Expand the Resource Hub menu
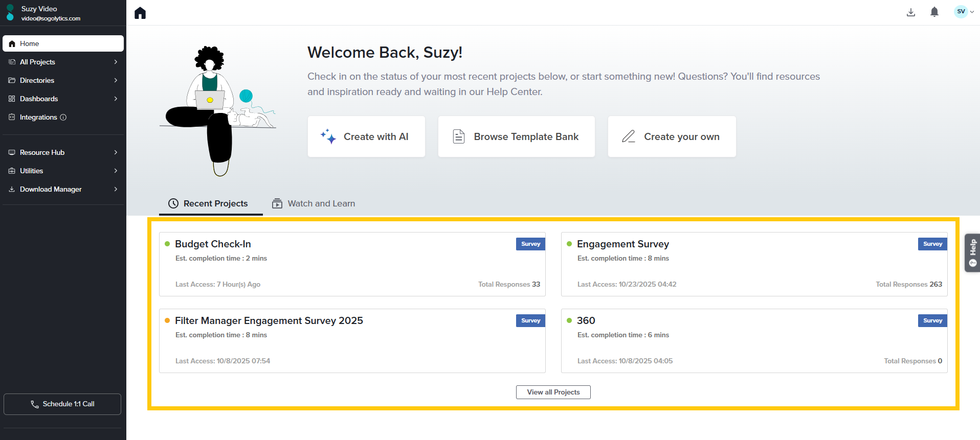 pos(116,152)
